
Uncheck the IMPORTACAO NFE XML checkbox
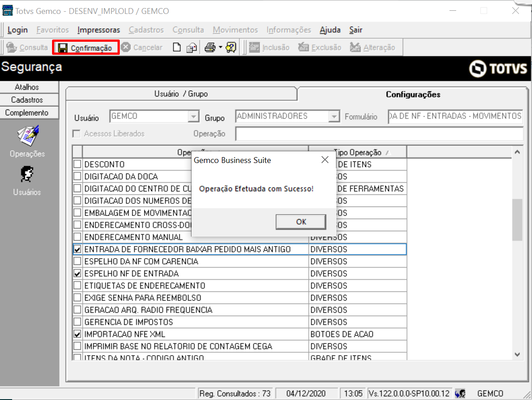coord(77,334)
